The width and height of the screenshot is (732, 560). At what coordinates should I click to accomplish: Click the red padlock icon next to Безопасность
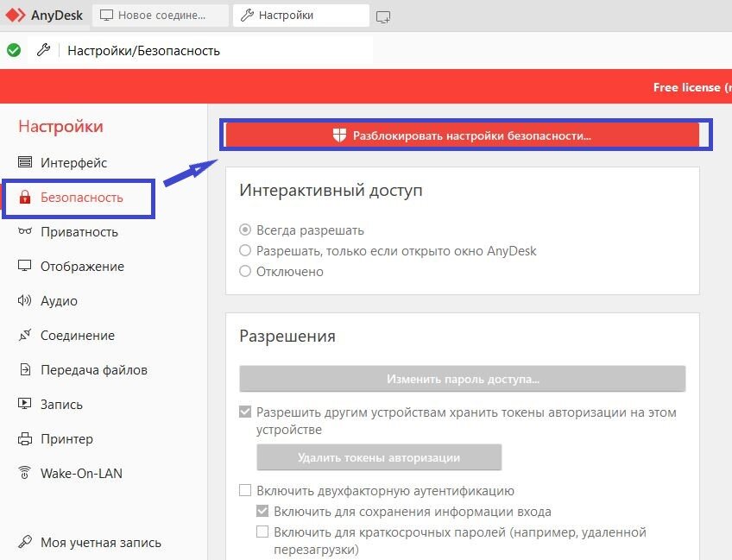pyautogui.click(x=25, y=197)
